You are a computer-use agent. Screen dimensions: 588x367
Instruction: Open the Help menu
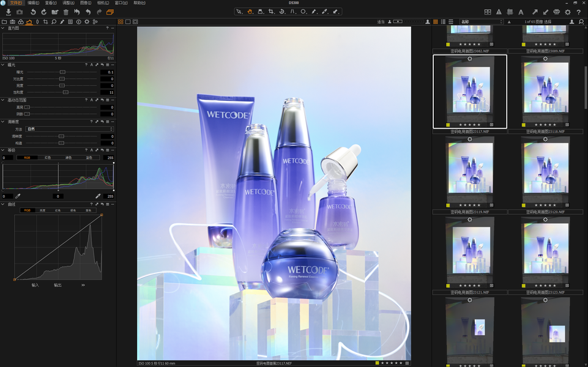139,2
